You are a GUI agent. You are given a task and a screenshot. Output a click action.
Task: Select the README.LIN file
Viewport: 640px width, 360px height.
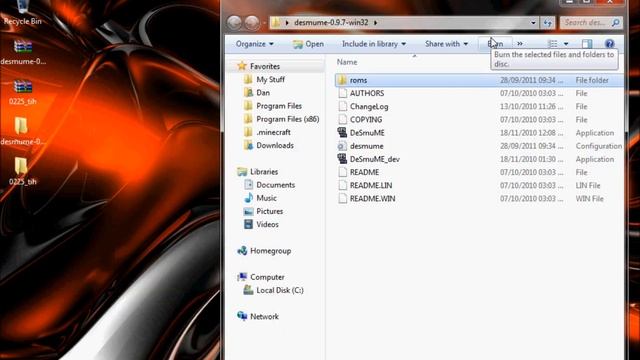point(371,185)
